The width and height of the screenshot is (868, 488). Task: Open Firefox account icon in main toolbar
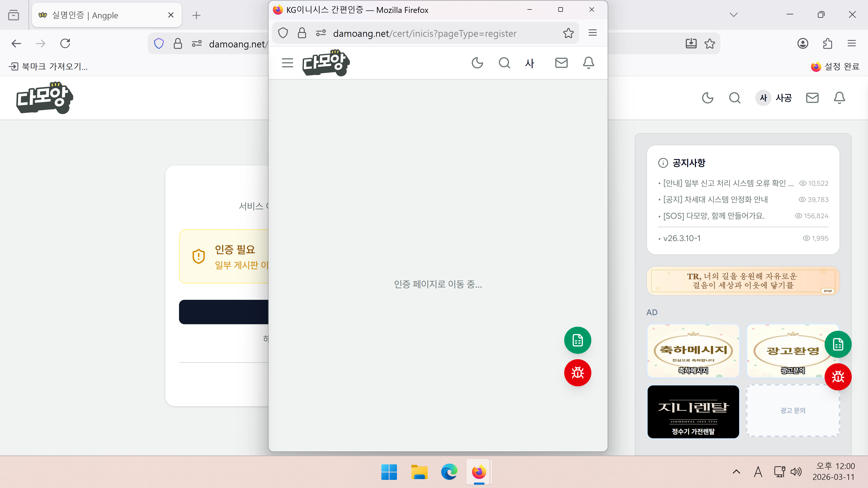(x=803, y=43)
